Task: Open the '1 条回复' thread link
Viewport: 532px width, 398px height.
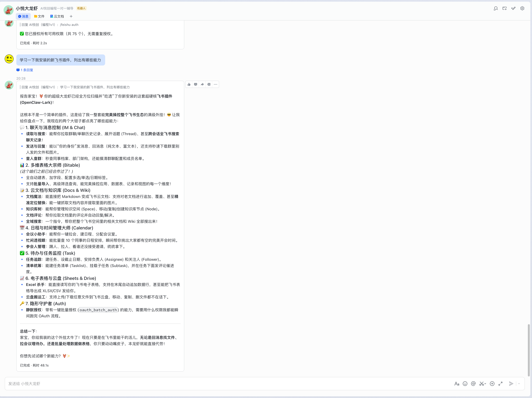Action: pyautogui.click(x=25, y=70)
